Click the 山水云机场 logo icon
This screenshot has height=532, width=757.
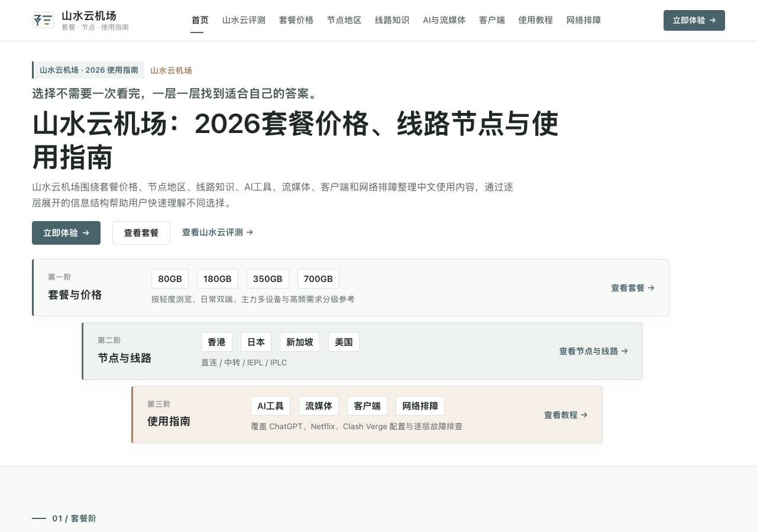tap(43, 20)
